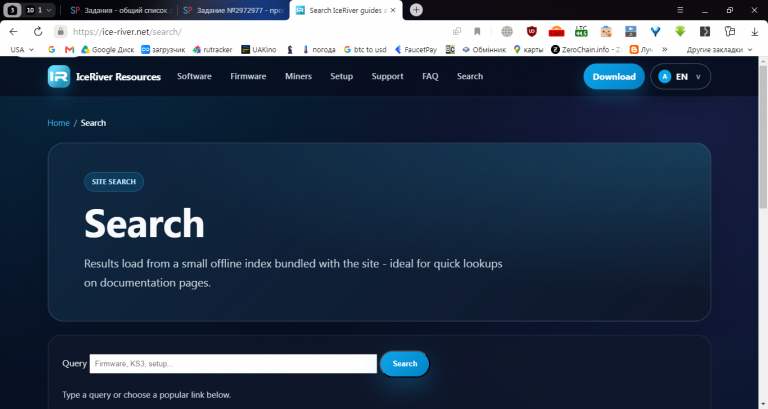Click the IceRiver Resources site title
768x409 pixels.
pos(118,77)
